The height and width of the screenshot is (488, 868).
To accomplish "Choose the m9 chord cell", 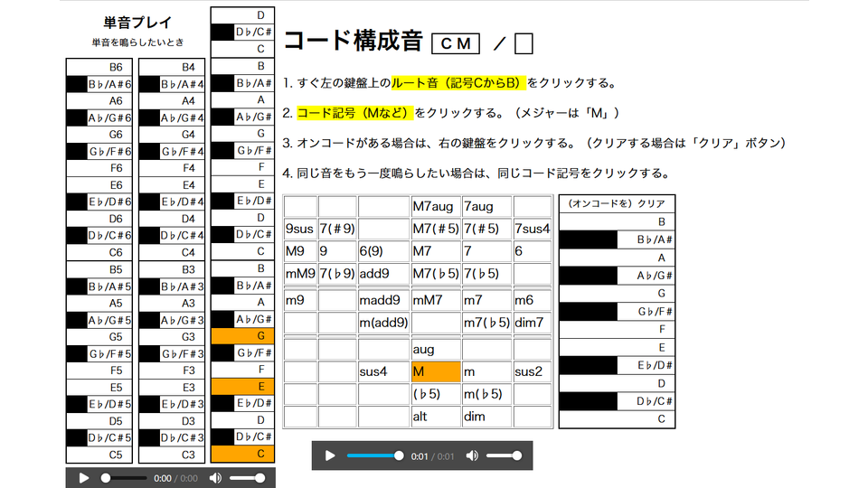I will [300, 300].
